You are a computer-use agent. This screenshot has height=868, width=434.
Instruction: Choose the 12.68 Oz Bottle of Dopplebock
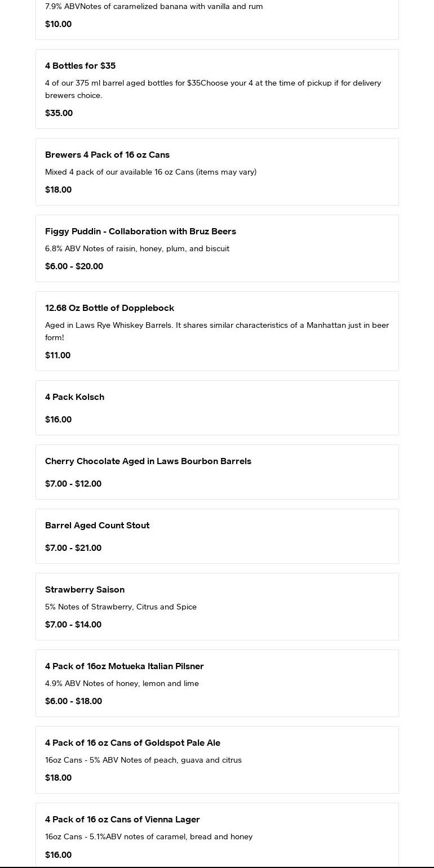109,308
